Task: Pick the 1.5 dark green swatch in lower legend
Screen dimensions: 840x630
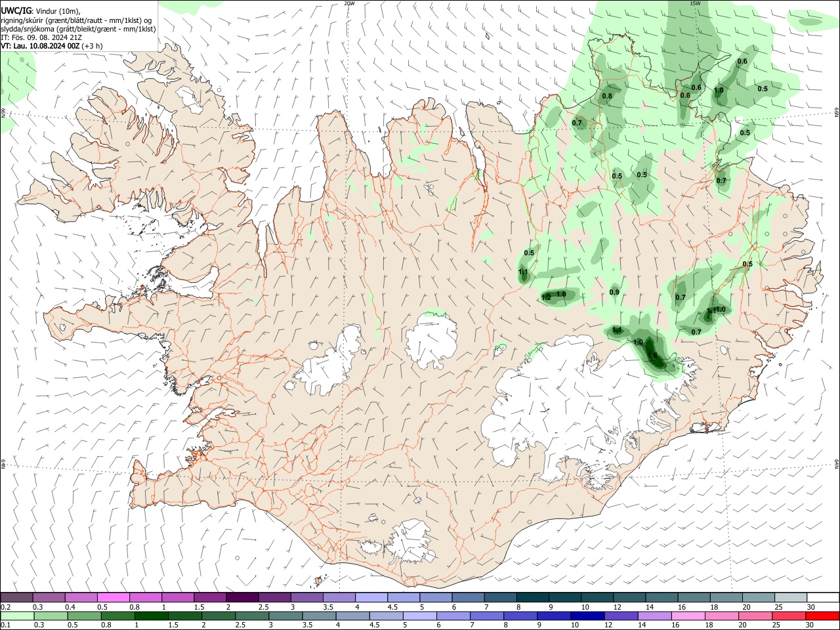Action: click(186, 616)
